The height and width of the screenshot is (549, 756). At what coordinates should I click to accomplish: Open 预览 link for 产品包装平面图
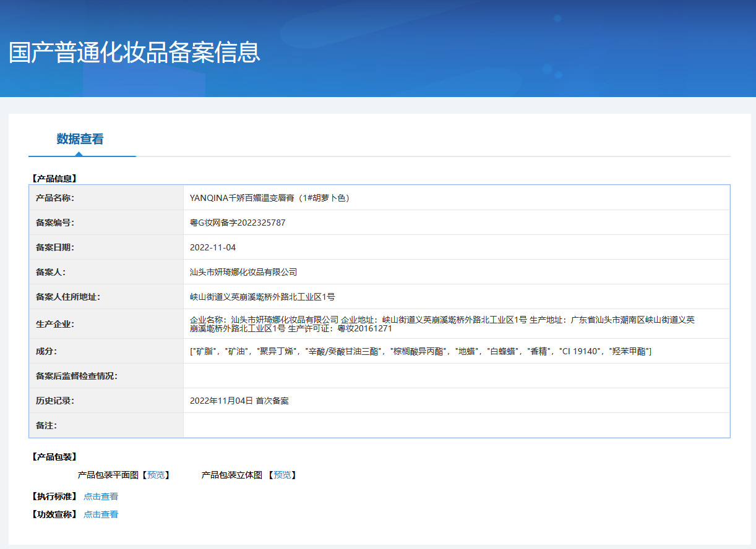[x=156, y=475]
